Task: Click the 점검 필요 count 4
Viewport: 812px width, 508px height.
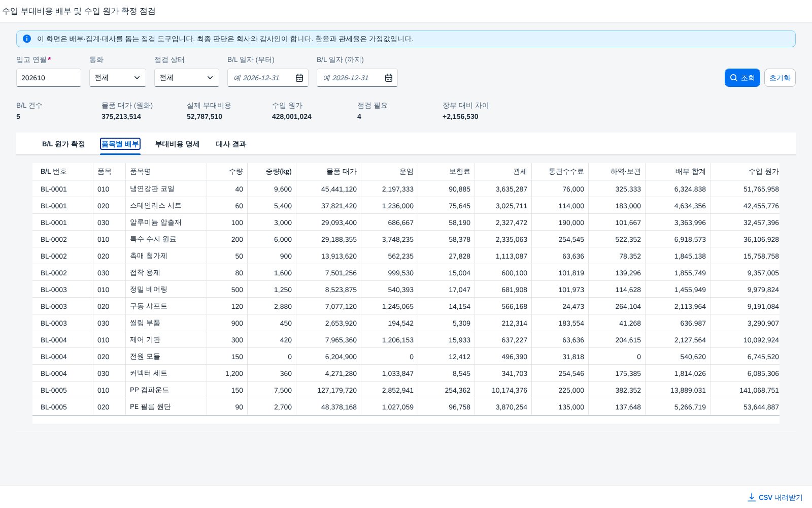Action: point(359,116)
